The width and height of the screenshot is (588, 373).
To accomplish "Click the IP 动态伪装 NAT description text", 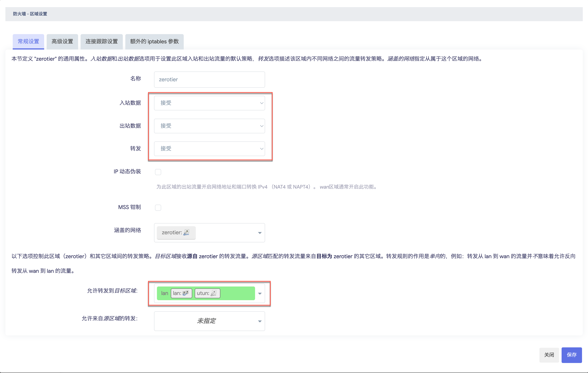I will click(x=267, y=187).
